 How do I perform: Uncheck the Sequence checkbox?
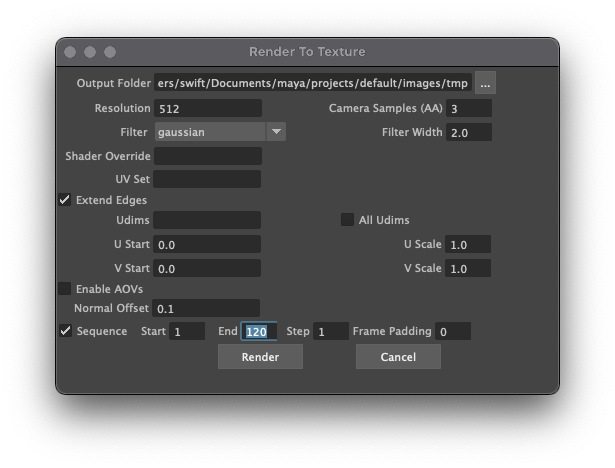(65, 331)
